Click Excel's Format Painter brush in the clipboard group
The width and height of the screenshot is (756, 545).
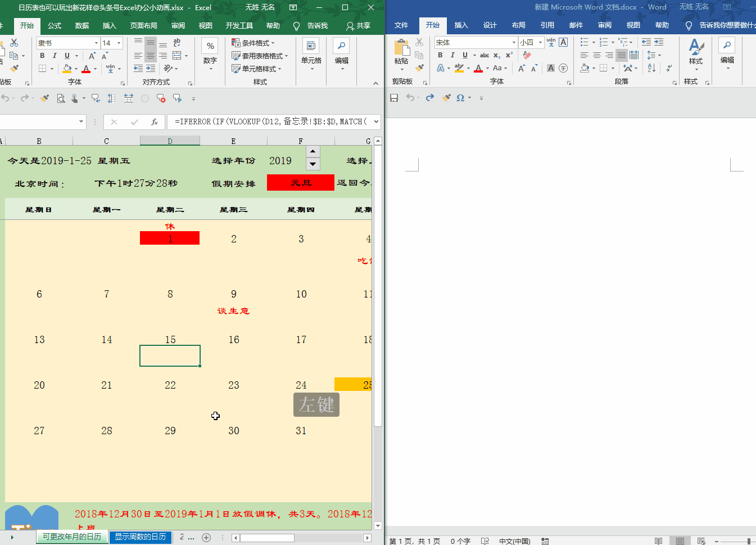click(14, 68)
